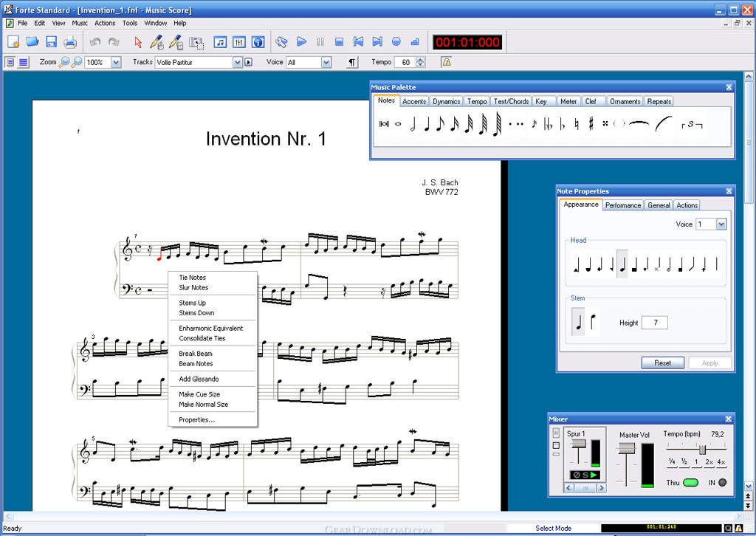
Task: Select the triplet bracket in Music Palette
Action: [x=691, y=125]
